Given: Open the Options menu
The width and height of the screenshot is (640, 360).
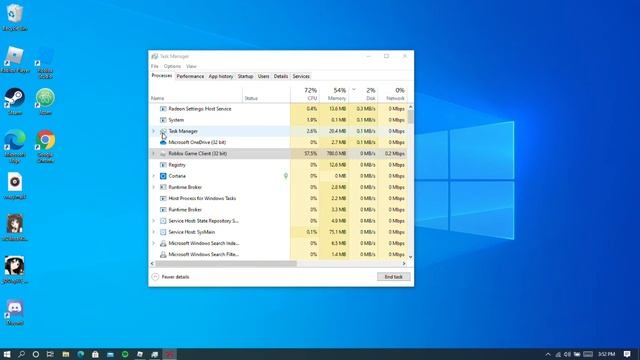Looking at the screenshot, I should 172,66.
